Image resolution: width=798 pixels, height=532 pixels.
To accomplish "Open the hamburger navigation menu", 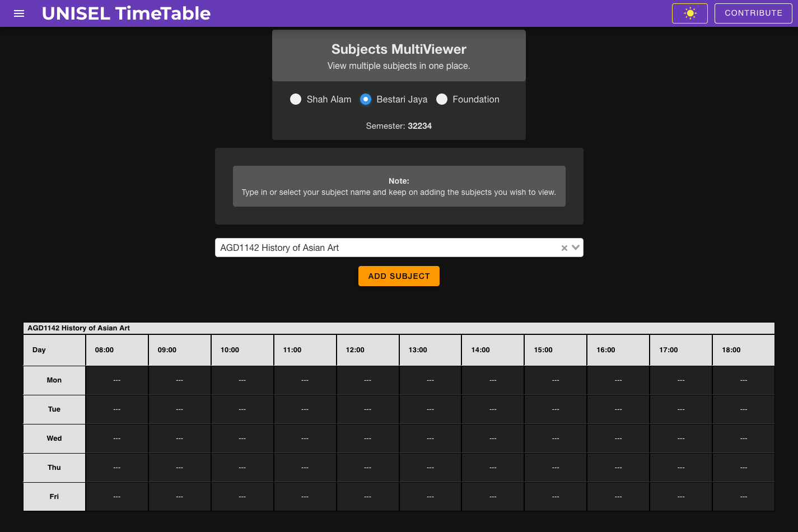I will click(x=19, y=13).
